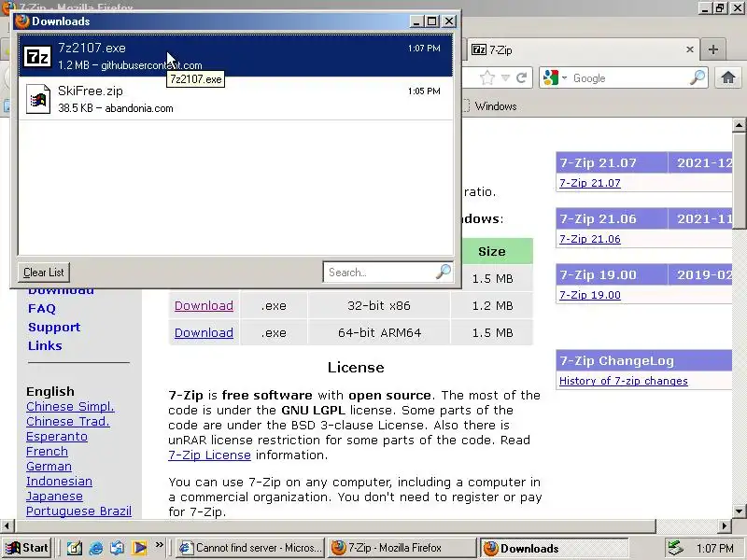Image resolution: width=747 pixels, height=560 pixels.
Task: Open the URL history dropdown arrow
Action: click(505, 77)
